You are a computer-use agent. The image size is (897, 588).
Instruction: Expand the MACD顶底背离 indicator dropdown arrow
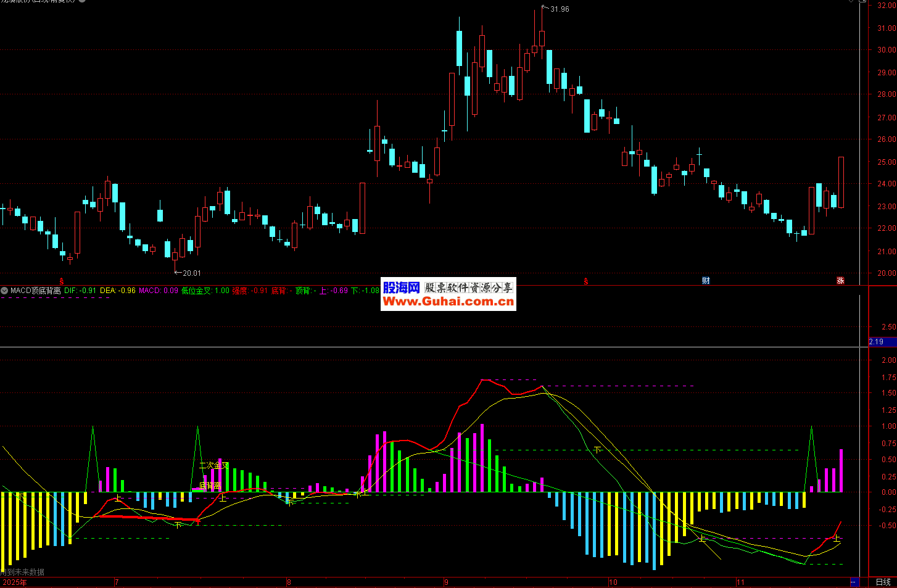(x=4, y=291)
